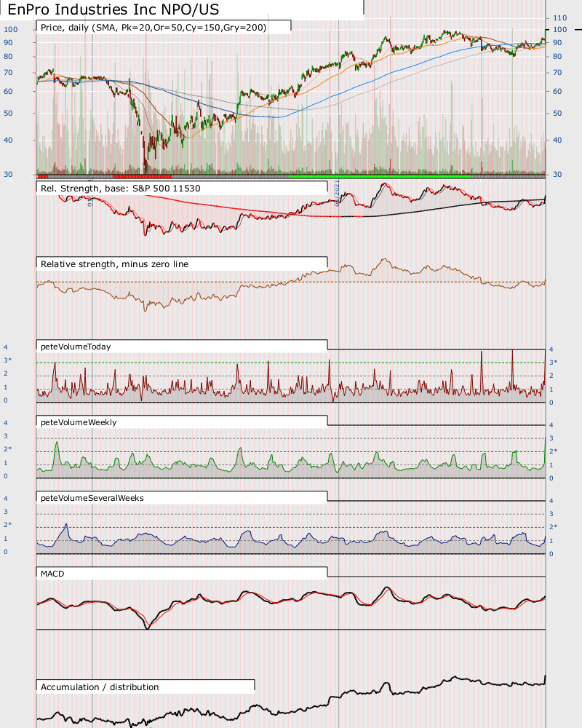
Task: Click the '50' value on left price axis
Action: point(8,114)
